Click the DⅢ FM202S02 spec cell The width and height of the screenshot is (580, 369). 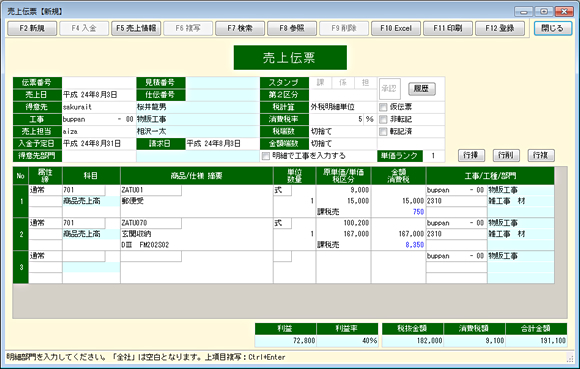[196, 245]
